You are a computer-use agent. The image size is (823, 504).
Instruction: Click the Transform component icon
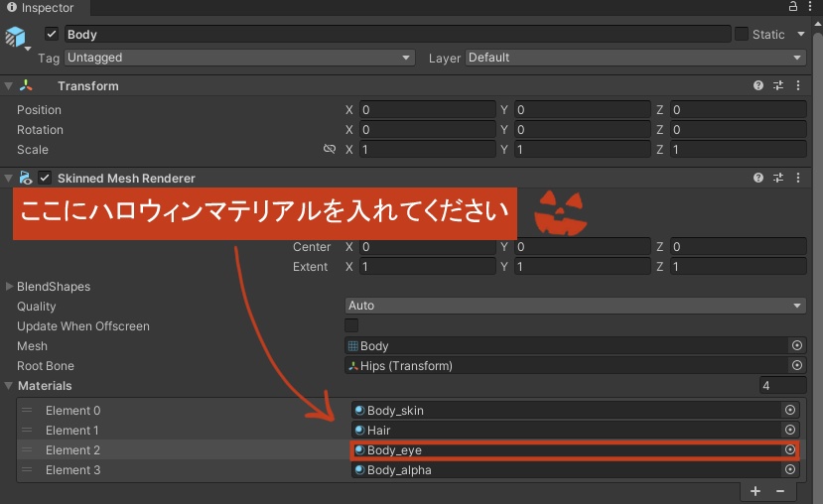click(x=26, y=85)
